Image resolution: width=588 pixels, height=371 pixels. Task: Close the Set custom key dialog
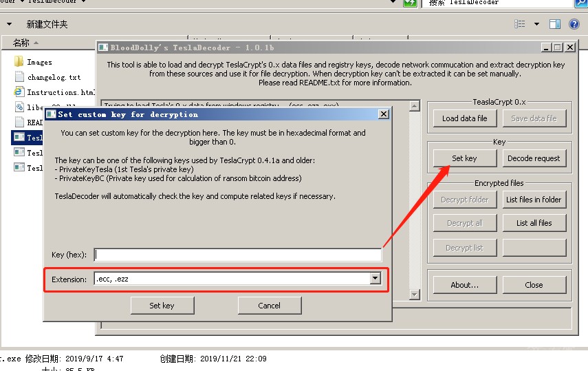point(383,114)
